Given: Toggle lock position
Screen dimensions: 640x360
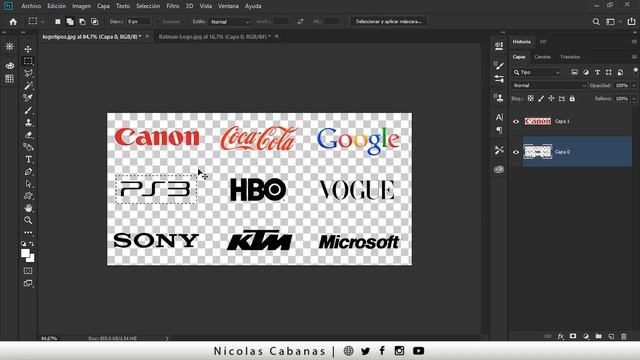Looking at the screenshot, I should click(551, 98).
